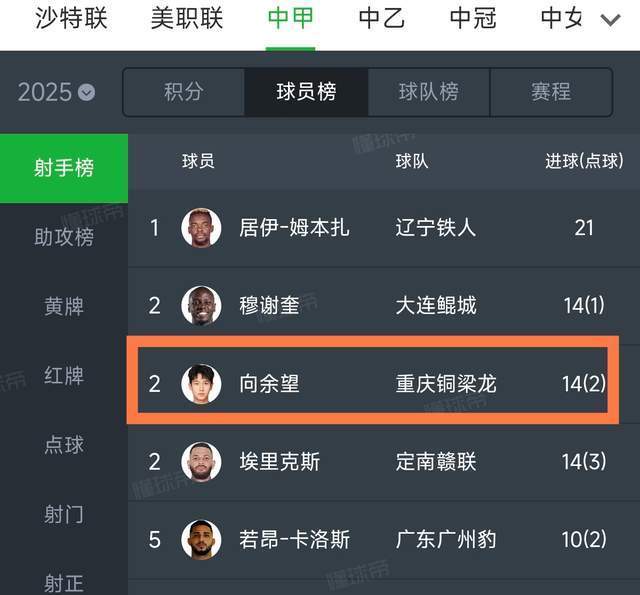The height and width of the screenshot is (595, 640).
Task: Open team 辽宁铁人 link
Action: click(x=435, y=228)
